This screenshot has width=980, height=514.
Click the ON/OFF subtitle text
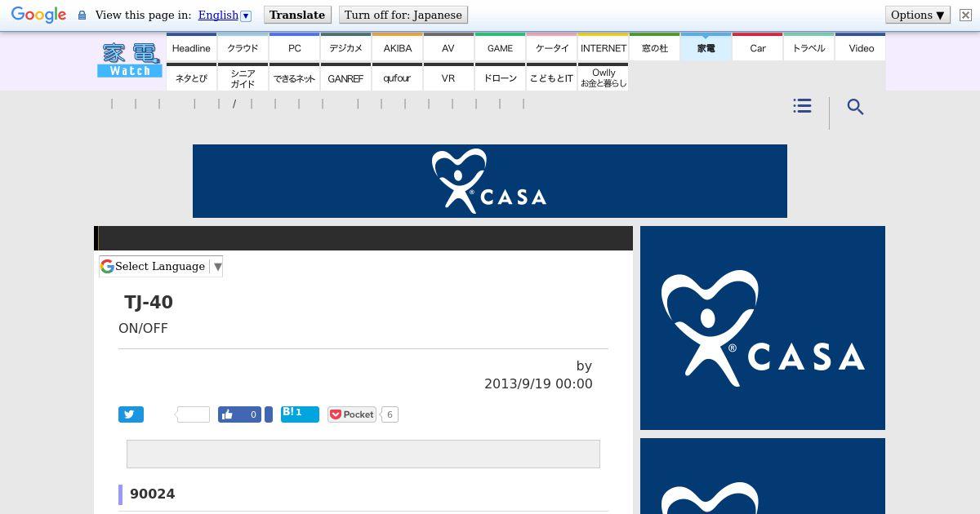pyautogui.click(x=143, y=328)
